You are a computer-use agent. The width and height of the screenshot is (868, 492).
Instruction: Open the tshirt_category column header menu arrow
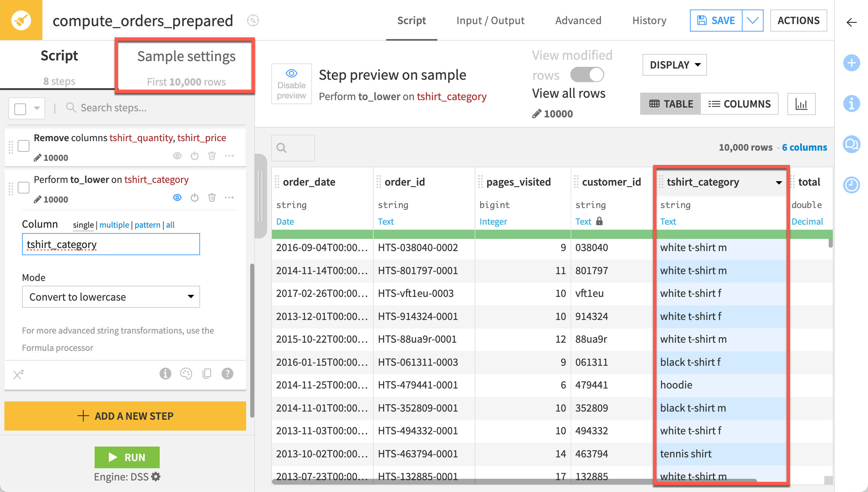pyautogui.click(x=779, y=183)
